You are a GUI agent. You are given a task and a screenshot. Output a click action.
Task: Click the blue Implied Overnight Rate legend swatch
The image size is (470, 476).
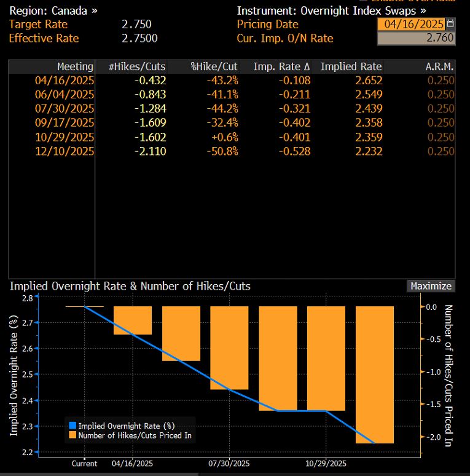(72, 426)
